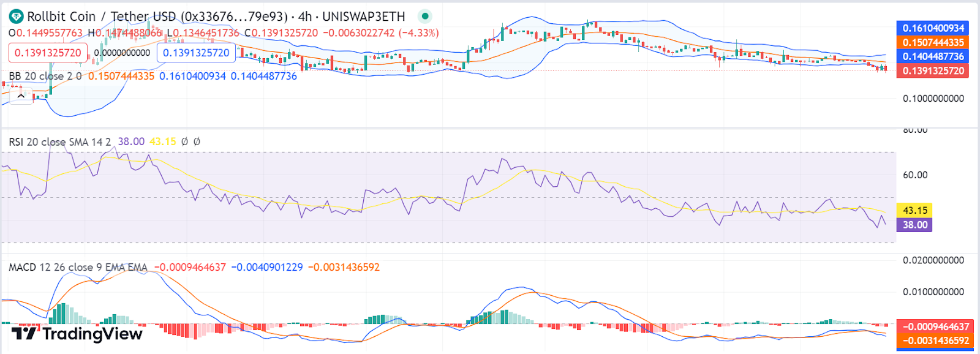Click the blue buy price 0.1391325720 button

point(196,53)
